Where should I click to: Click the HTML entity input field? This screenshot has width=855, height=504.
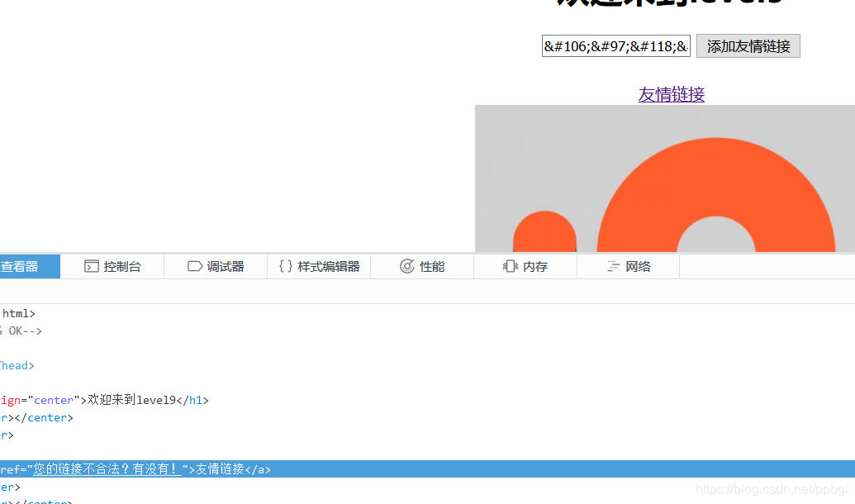point(615,45)
